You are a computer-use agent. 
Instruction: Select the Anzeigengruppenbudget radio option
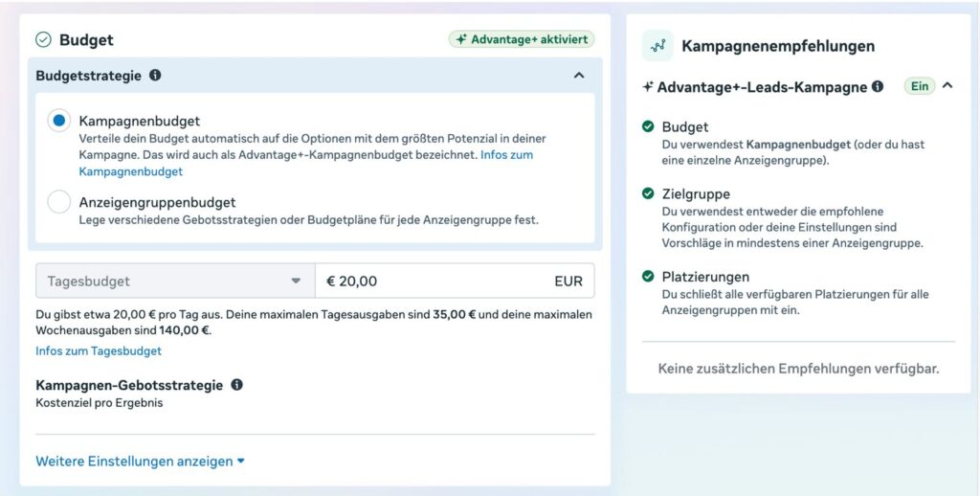pyautogui.click(x=58, y=202)
